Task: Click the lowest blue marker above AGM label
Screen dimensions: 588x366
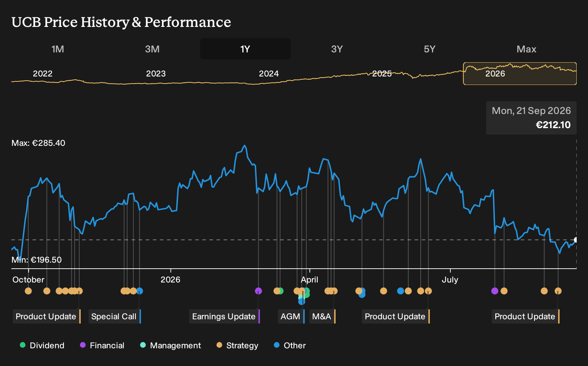Action: pyautogui.click(x=301, y=302)
